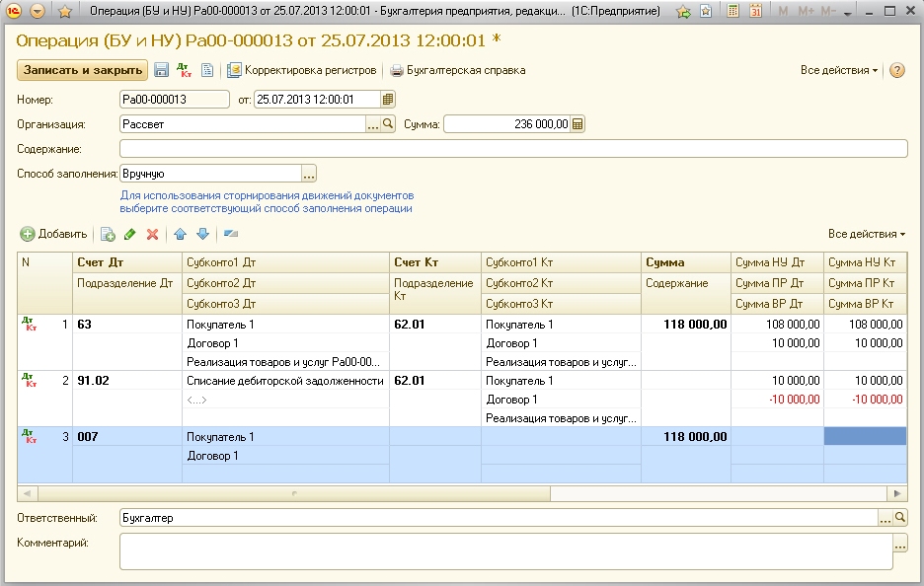Open document report icon next to Дт/Кт
The width and height of the screenshot is (924, 586).
point(207,70)
